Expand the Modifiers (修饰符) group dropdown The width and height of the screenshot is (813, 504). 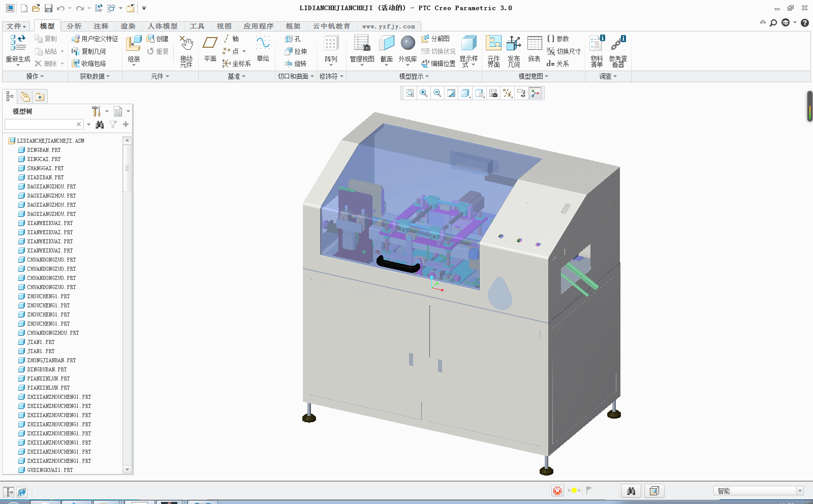(x=332, y=76)
